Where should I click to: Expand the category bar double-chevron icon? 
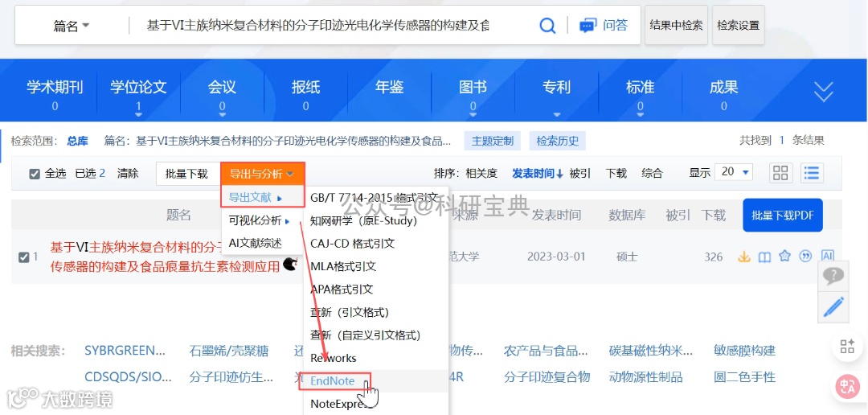click(824, 92)
